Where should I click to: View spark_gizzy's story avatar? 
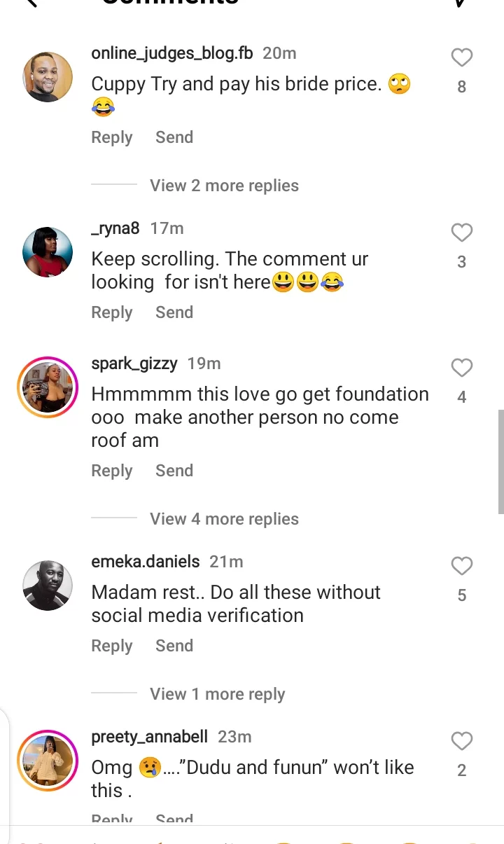(x=48, y=387)
